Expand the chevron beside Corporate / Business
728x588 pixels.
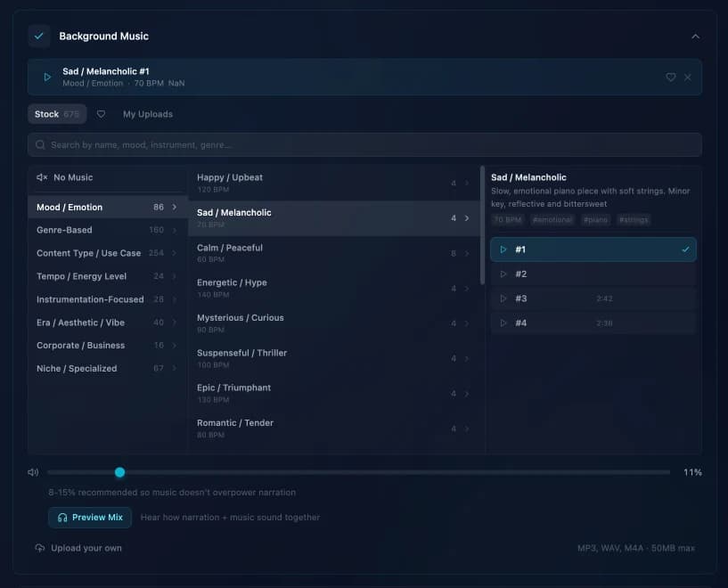click(175, 346)
